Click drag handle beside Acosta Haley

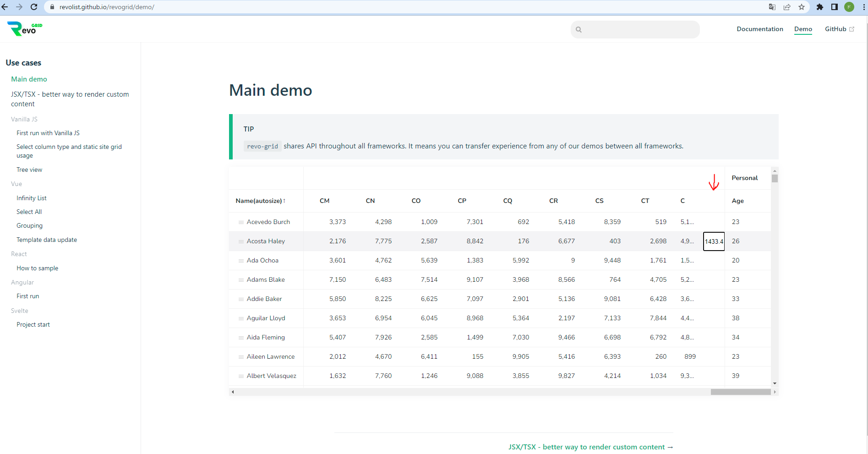point(241,241)
